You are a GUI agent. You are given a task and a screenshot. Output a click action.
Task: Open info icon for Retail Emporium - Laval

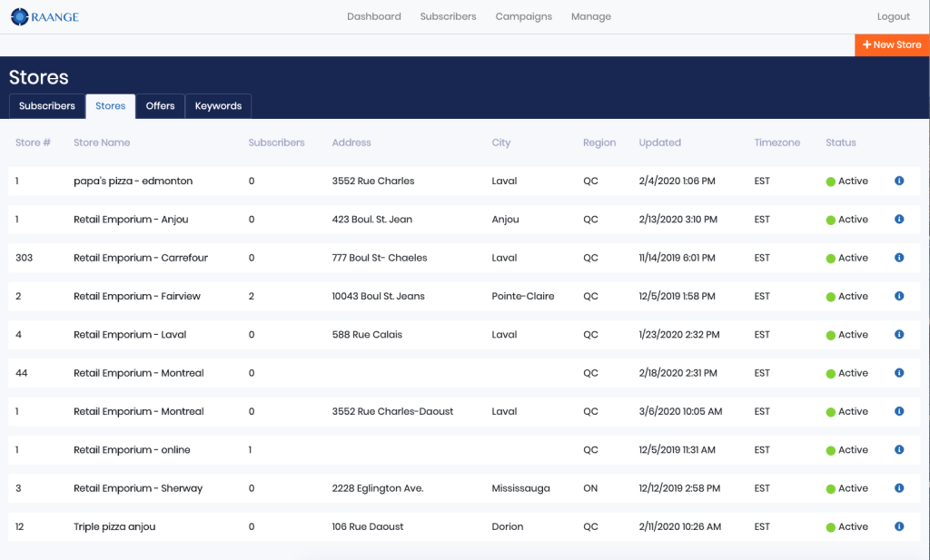point(899,334)
